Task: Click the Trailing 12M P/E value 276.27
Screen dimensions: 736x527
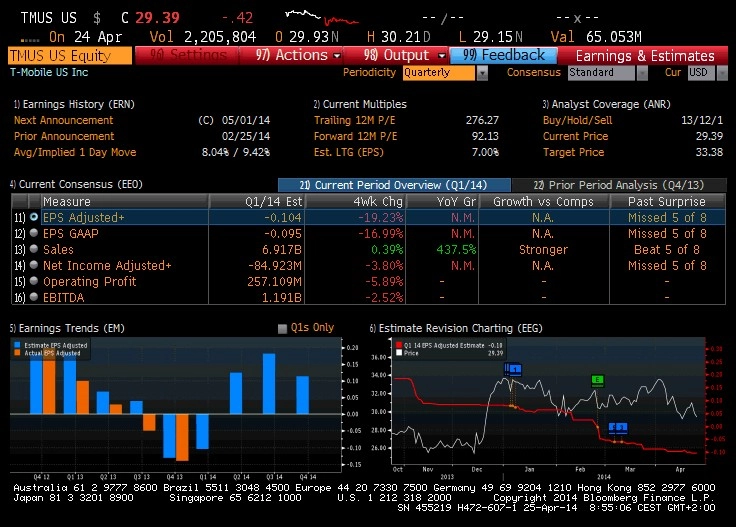Action: tap(482, 120)
